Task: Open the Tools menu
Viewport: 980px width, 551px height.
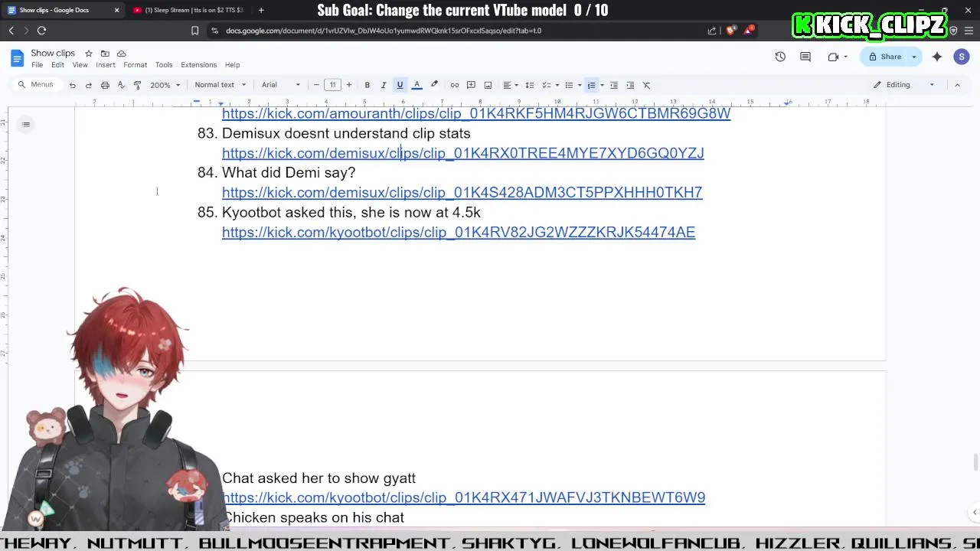Action: tap(164, 65)
